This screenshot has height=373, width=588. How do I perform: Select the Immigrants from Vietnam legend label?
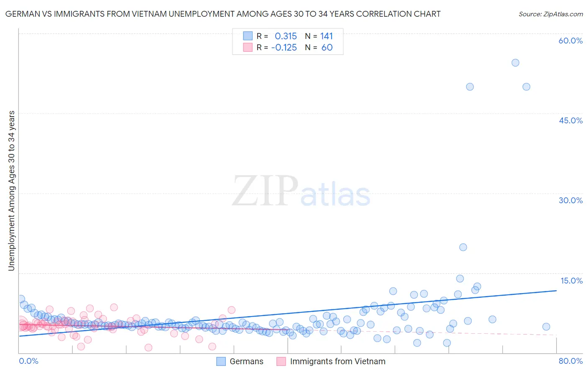[x=338, y=361]
